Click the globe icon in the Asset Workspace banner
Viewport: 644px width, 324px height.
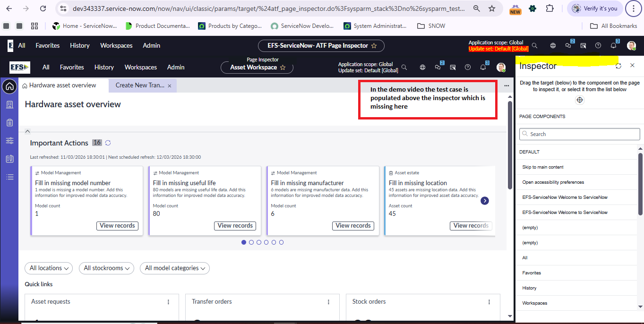coord(422,68)
